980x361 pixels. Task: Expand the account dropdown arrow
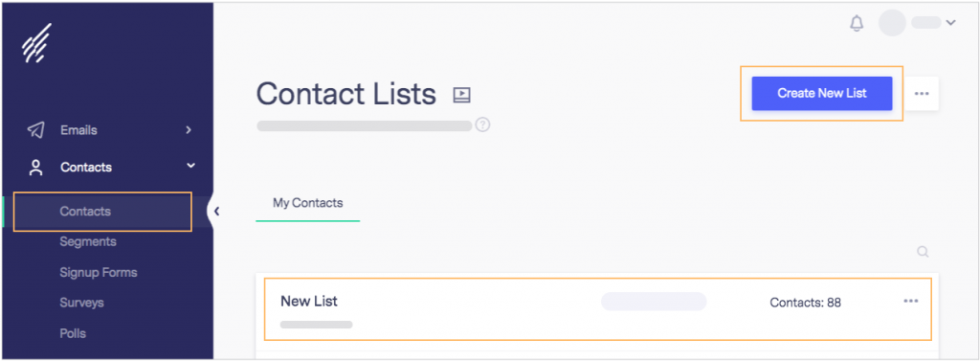click(950, 23)
